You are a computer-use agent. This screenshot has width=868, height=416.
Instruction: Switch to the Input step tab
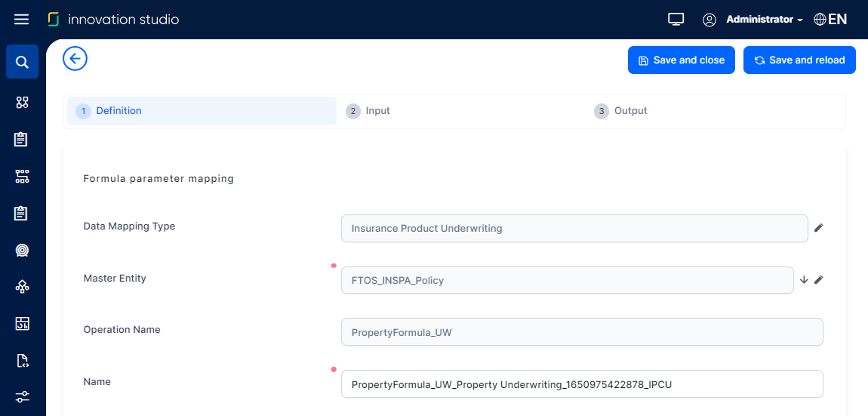point(377,111)
